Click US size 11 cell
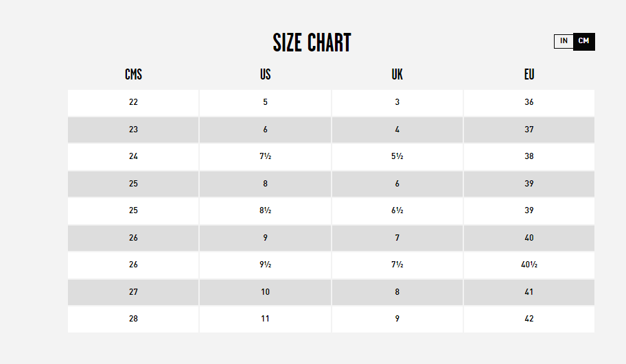The width and height of the screenshot is (626, 364). coord(265,319)
